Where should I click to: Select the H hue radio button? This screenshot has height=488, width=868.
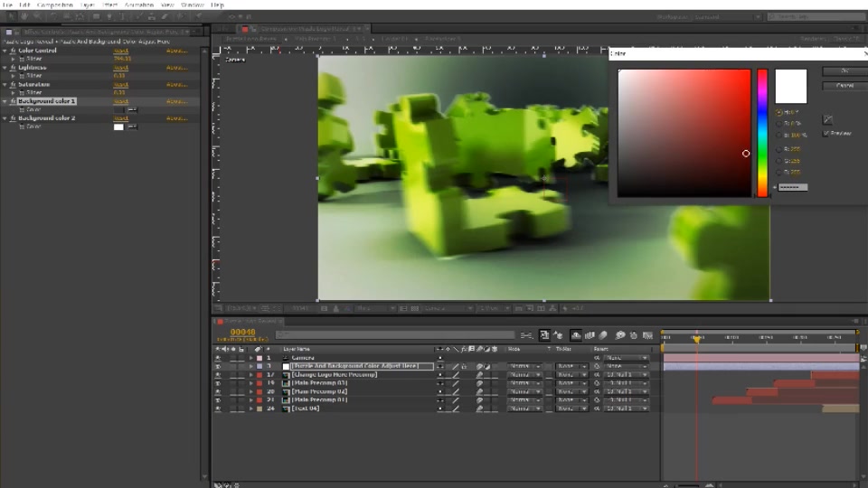tap(778, 112)
